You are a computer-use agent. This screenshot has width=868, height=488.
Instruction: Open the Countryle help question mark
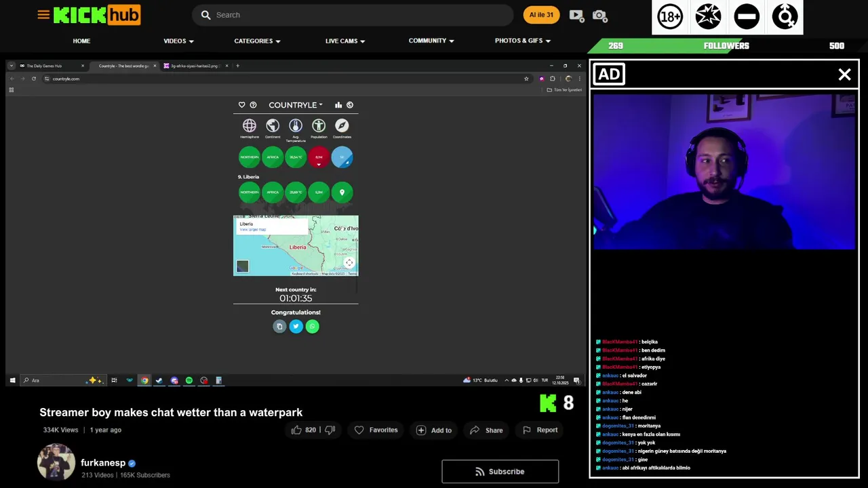pyautogui.click(x=253, y=105)
